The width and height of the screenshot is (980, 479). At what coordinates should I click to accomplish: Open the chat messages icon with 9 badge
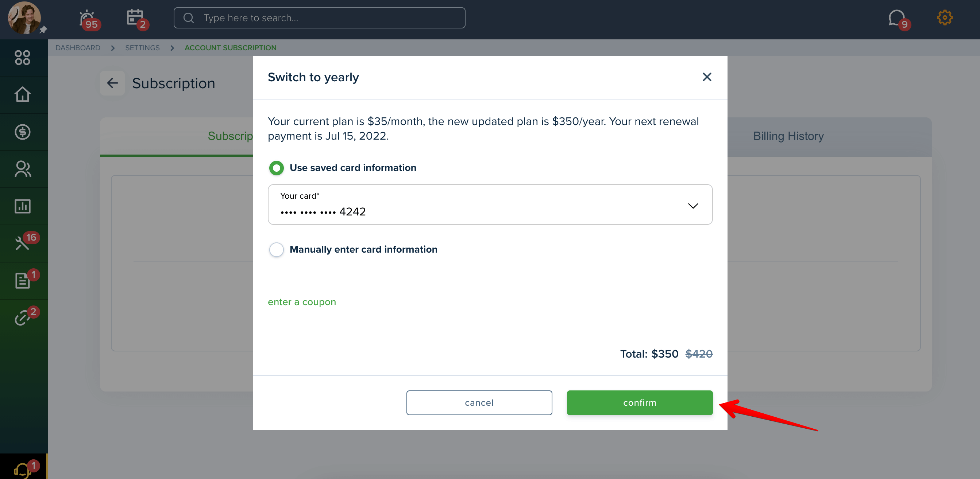coord(898,19)
